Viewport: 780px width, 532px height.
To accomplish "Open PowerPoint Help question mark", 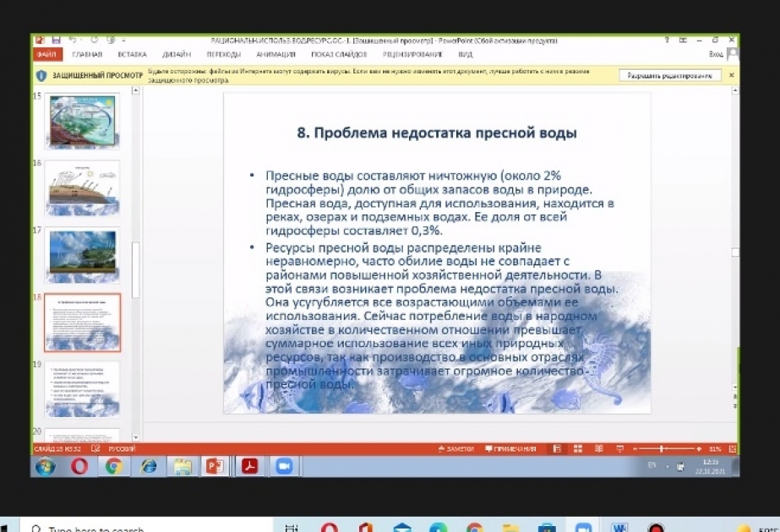I will (667, 41).
